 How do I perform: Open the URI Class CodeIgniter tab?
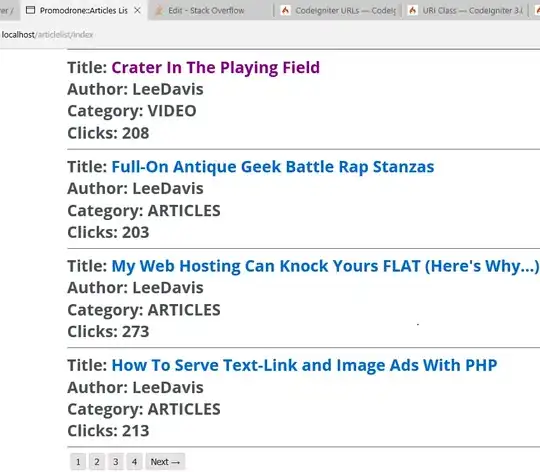point(466,11)
